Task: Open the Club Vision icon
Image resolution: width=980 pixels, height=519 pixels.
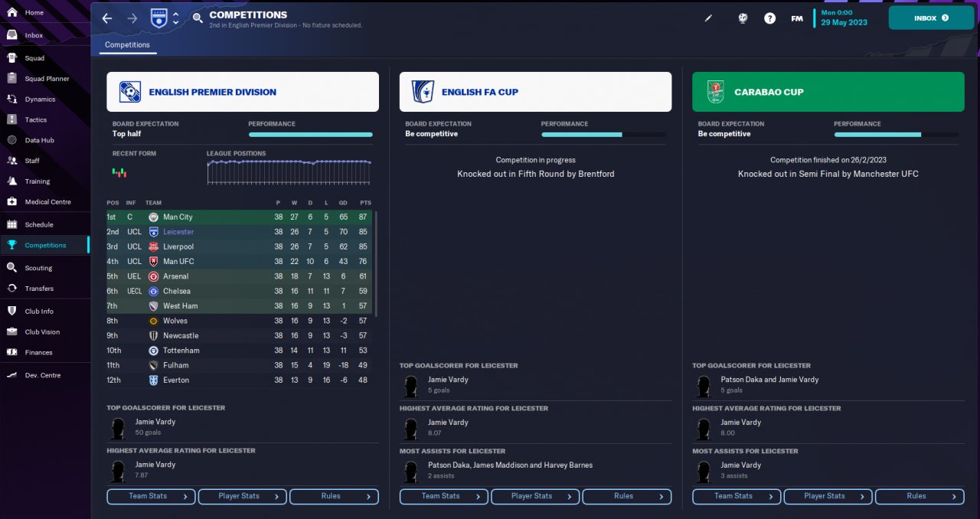Action: pyautogui.click(x=11, y=332)
